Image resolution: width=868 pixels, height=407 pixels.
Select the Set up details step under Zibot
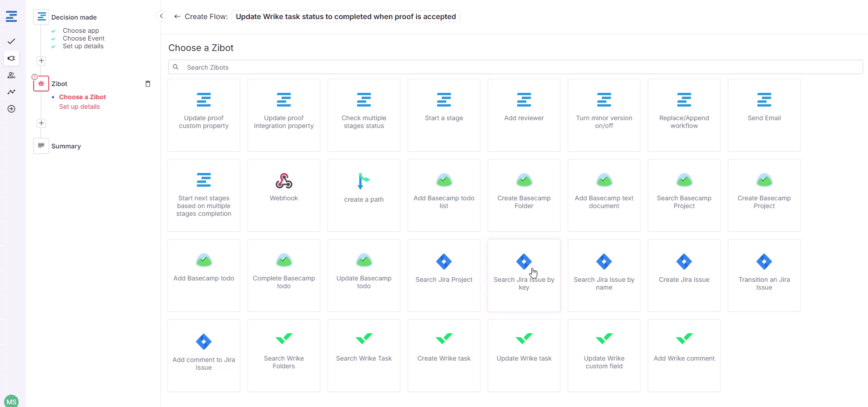(80, 107)
